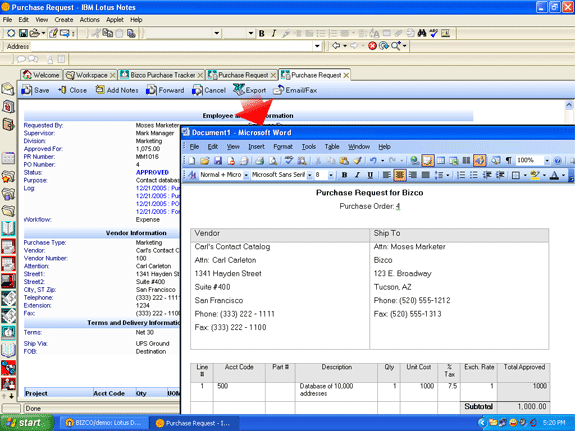Open Styles and Formatting pane icon
Image resolution: width=575 pixels, height=431 pixels.
(192, 175)
